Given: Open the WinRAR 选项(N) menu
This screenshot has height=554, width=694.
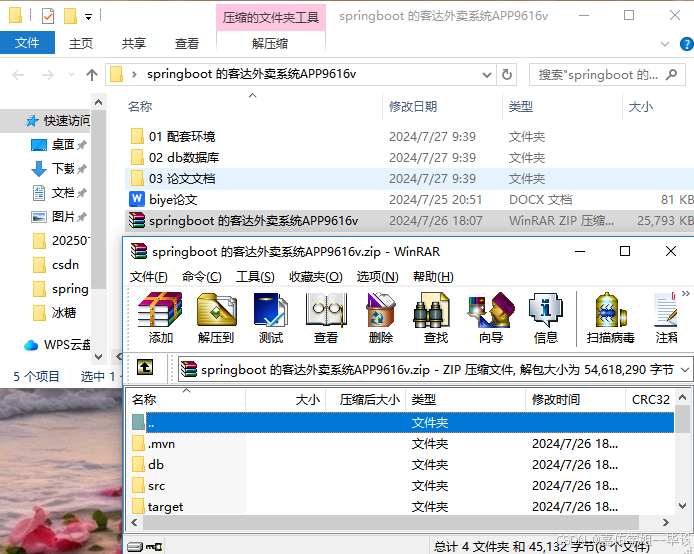Looking at the screenshot, I should tap(378, 277).
